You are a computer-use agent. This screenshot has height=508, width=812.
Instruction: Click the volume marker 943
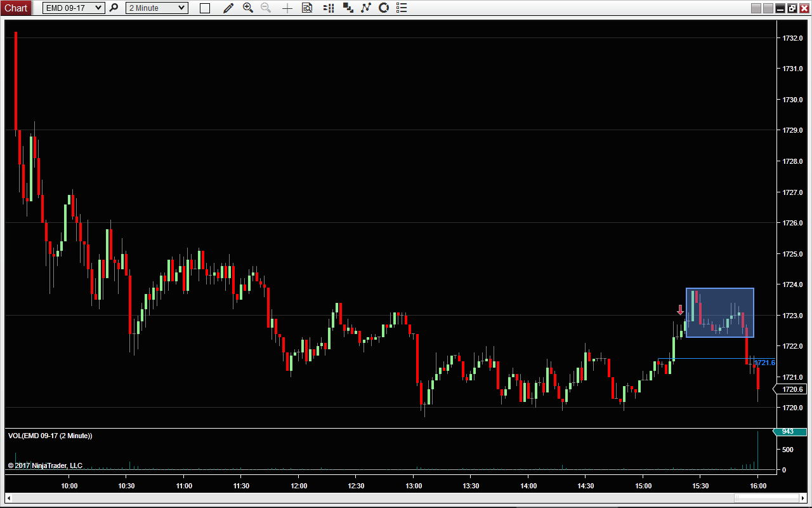coord(789,432)
